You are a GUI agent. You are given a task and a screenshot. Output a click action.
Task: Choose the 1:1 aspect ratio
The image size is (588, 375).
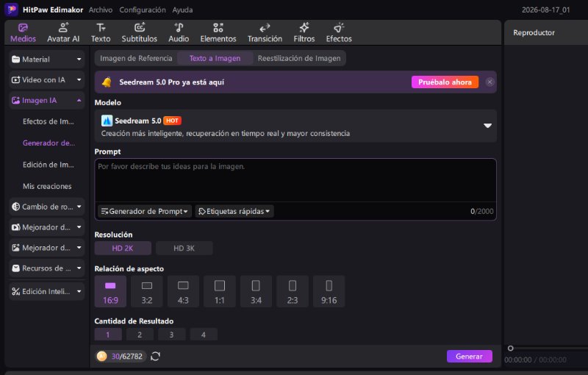(x=219, y=292)
